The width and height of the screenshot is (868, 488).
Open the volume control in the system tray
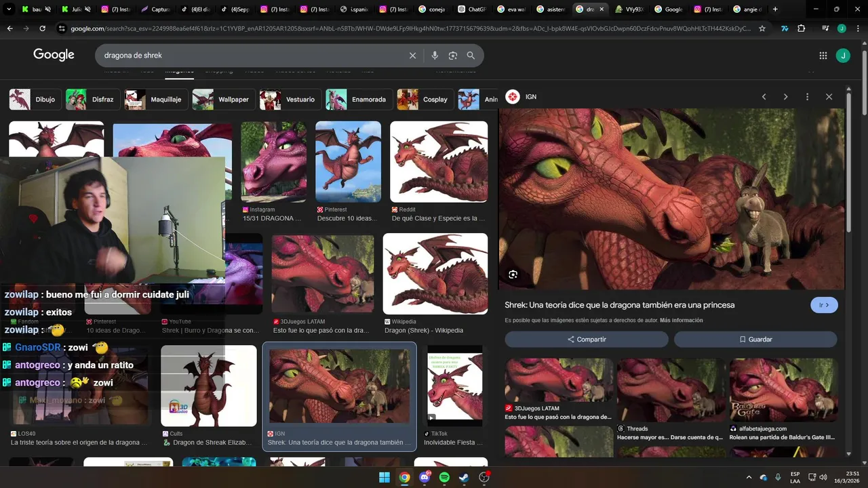click(823, 477)
